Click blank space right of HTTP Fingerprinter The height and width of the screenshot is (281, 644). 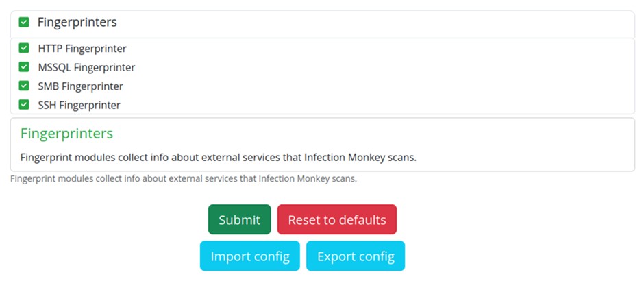tap(377, 49)
